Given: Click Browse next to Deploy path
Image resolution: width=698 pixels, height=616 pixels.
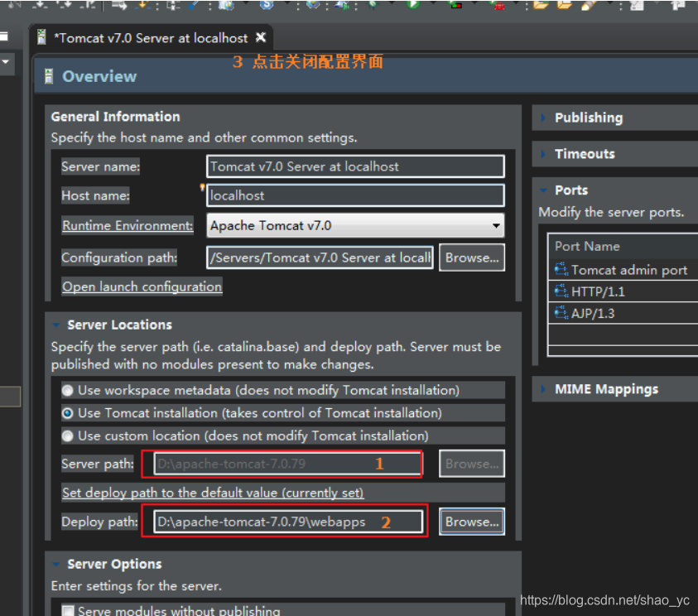Looking at the screenshot, I should [x=472, y=522].
